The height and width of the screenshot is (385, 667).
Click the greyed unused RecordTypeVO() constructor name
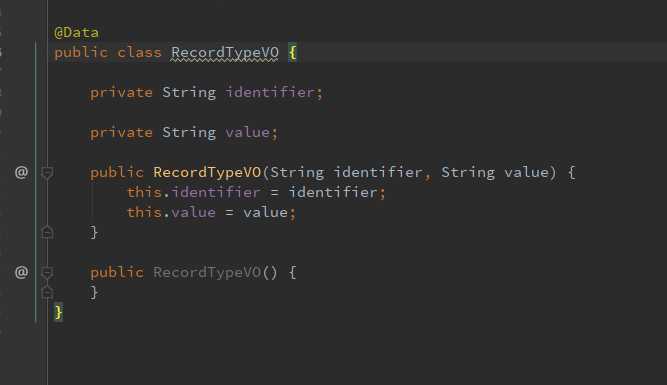[x=207, y=272]
